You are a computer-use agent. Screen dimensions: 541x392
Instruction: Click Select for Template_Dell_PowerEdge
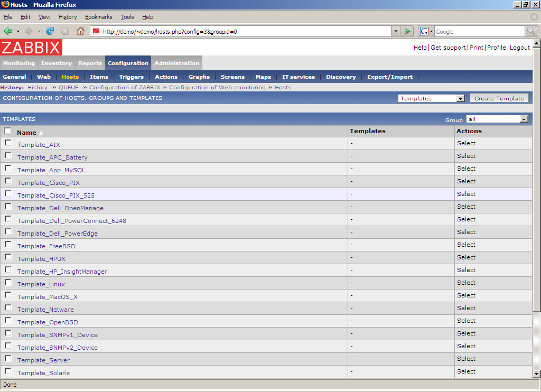pos(466,232)
